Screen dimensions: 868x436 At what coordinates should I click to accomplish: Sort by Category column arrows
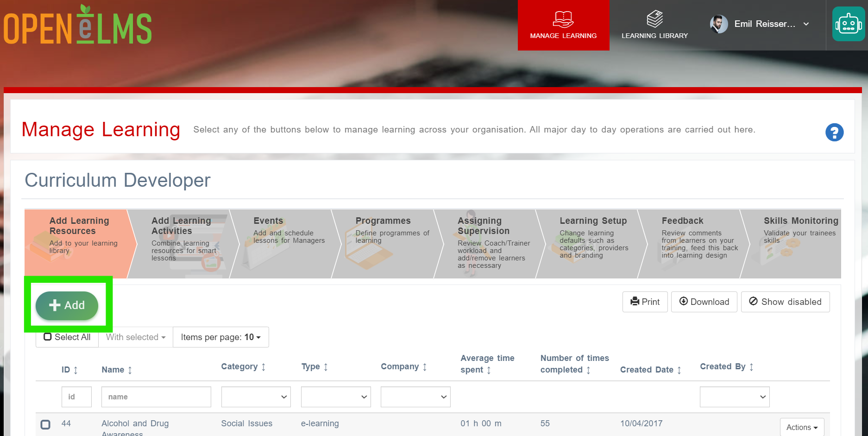click(264, 367)
